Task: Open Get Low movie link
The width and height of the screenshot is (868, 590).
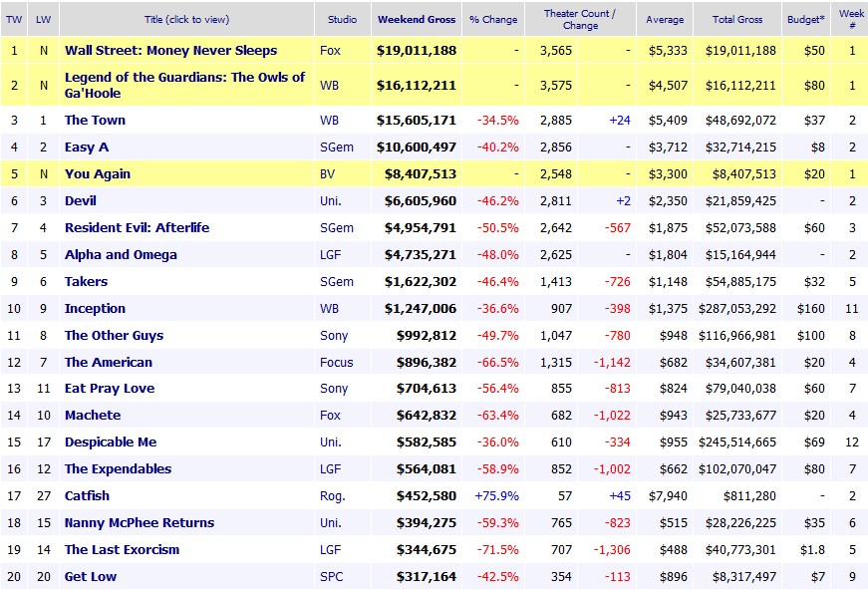Action: click(x=91, y=577)
